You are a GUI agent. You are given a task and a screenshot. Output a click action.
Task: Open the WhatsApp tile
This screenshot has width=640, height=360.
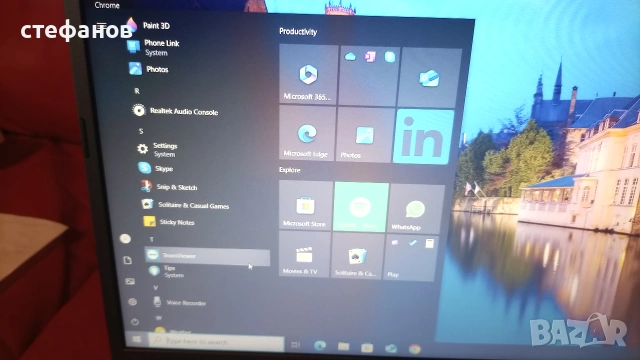coord(416,209)
